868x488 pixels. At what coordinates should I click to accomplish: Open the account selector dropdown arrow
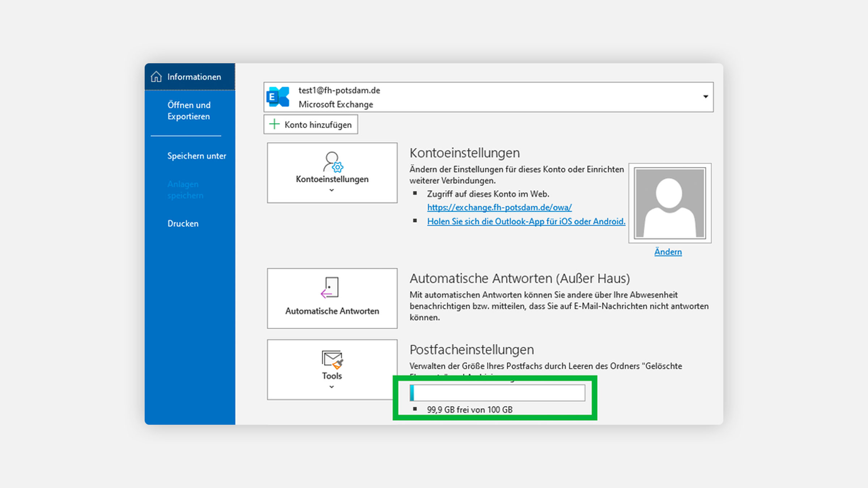point(705,97)
